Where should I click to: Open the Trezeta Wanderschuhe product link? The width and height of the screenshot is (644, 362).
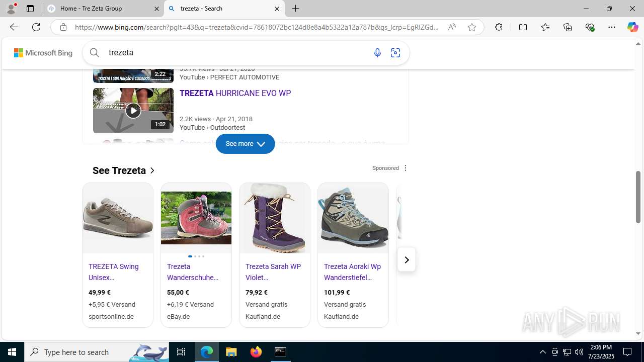[x=193, y=272]
